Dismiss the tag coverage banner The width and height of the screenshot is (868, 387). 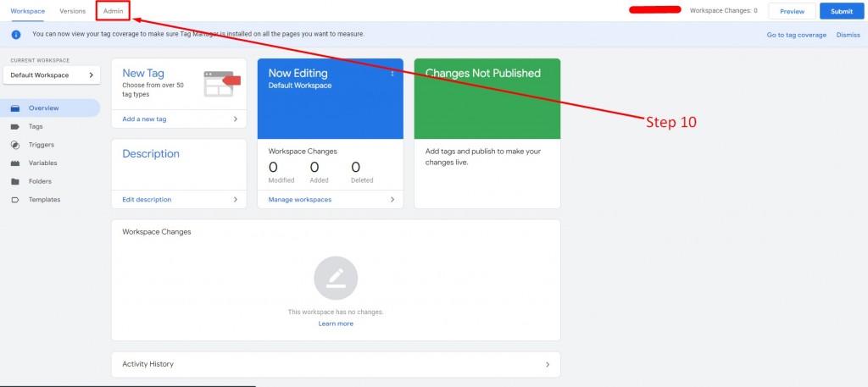848,35
